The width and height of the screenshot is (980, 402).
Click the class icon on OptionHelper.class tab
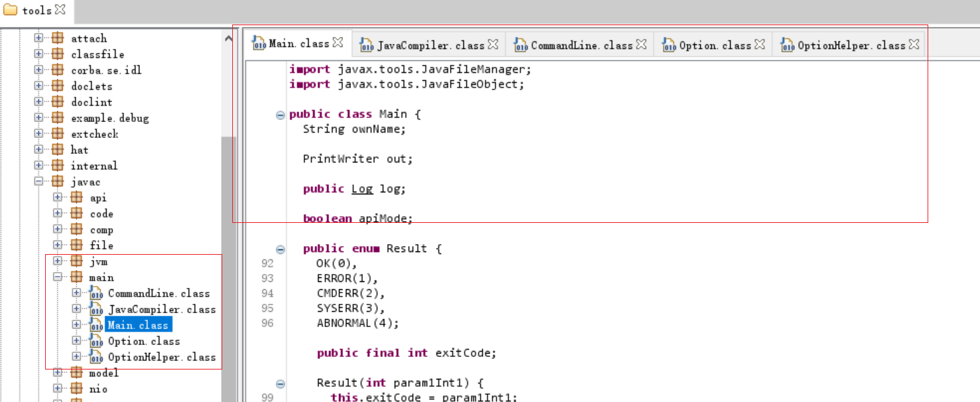pyautogui.click(x=787, y=45)
